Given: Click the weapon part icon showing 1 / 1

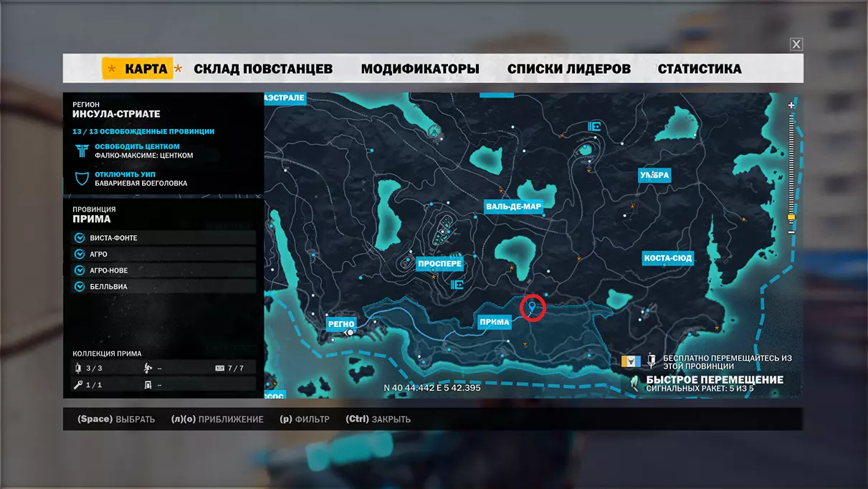Looking at the screenshot, I should point(78,385).
